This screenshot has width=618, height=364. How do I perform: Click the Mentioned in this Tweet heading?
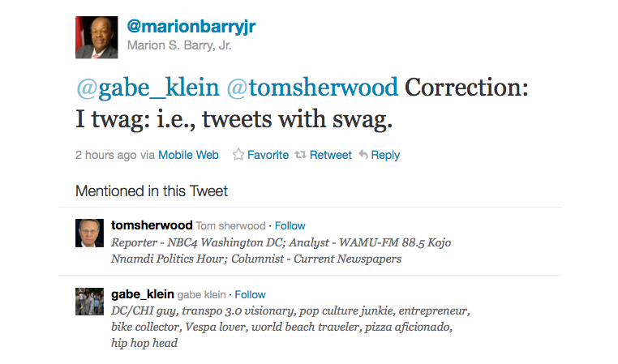152,191
